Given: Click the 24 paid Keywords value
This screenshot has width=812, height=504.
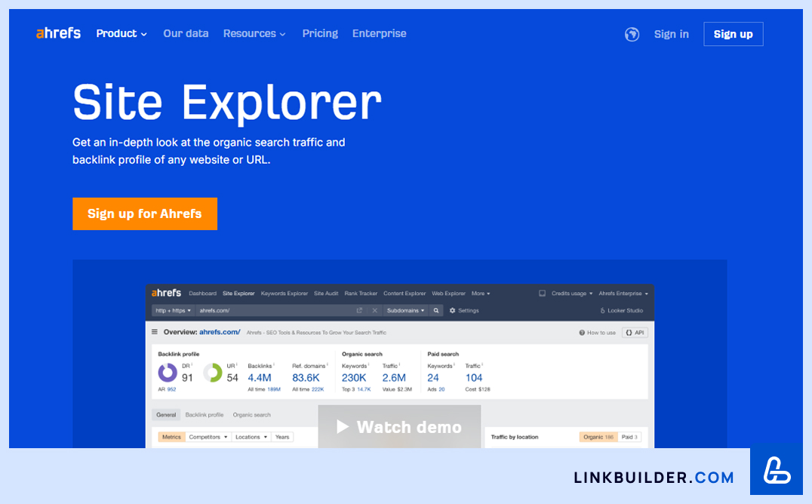Looking at the screenshot, I should [x=433, y=377].
